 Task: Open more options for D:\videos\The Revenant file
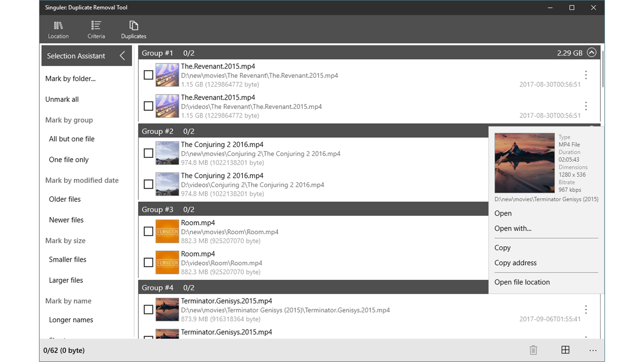click(586, 106)
